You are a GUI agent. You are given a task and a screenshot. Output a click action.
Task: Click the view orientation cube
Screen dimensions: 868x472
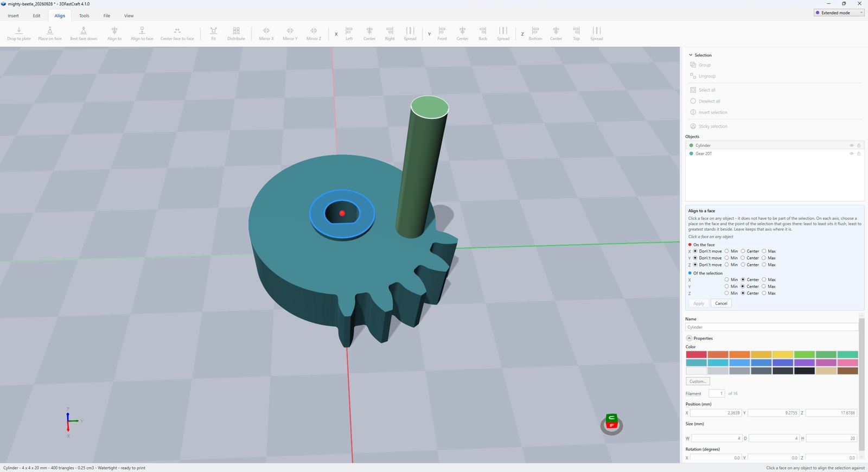click(x=611, y=422)
